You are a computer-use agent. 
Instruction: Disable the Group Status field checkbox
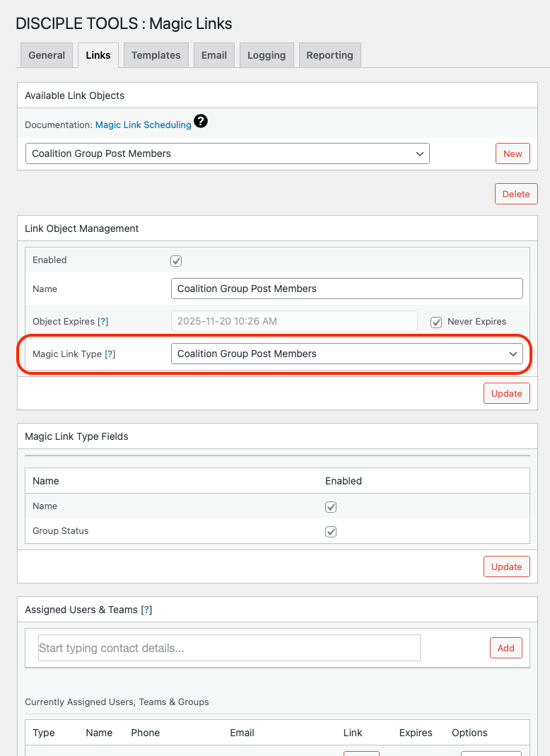[x=331, y=532]
